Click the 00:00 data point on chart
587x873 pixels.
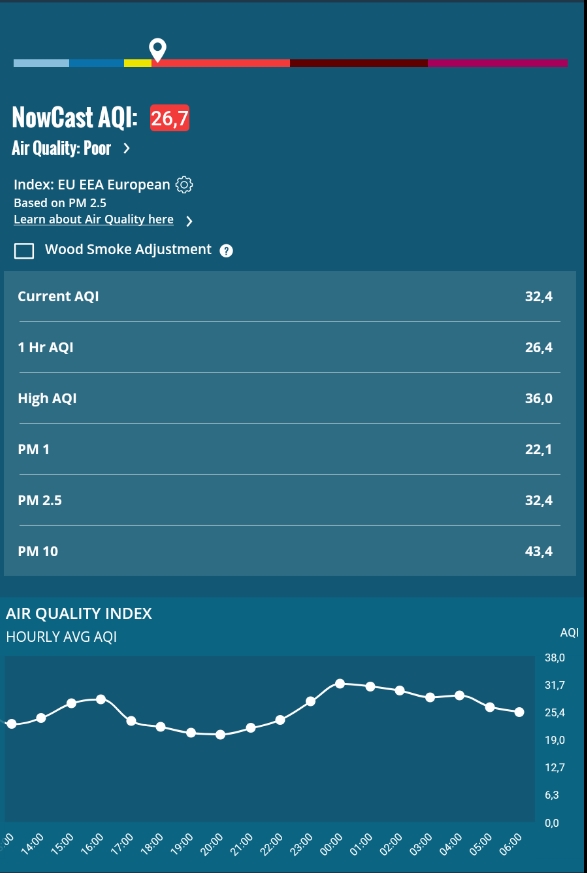point(340,683)
